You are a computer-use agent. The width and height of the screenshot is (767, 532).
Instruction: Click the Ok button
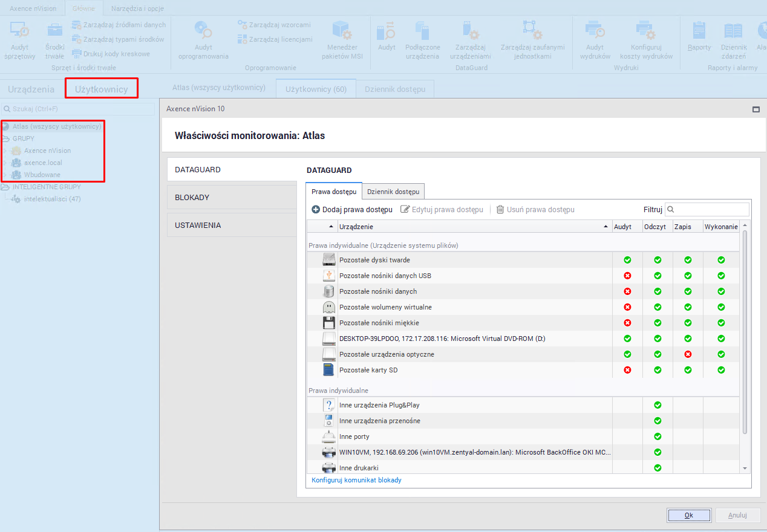tap(688, 516)
